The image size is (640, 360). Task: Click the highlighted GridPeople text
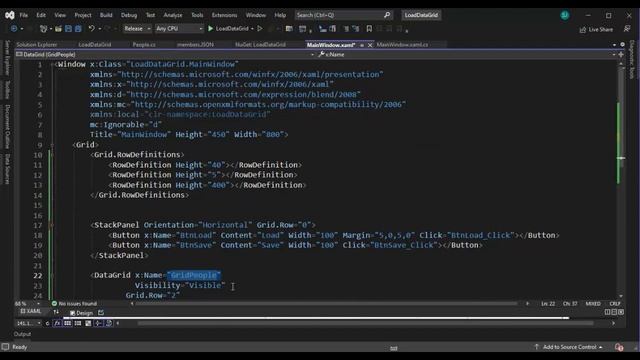click(x=194, y=276)
